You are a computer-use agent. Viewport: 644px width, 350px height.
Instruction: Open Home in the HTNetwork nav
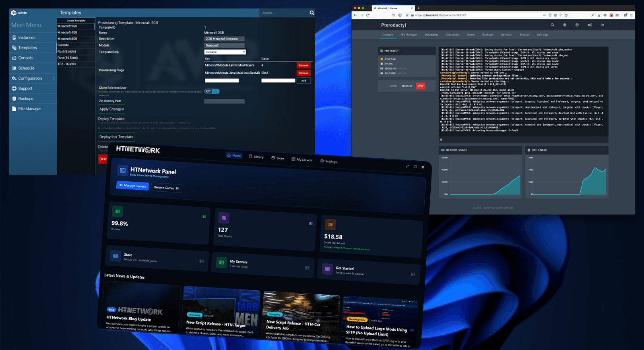[x=234, y=155]
